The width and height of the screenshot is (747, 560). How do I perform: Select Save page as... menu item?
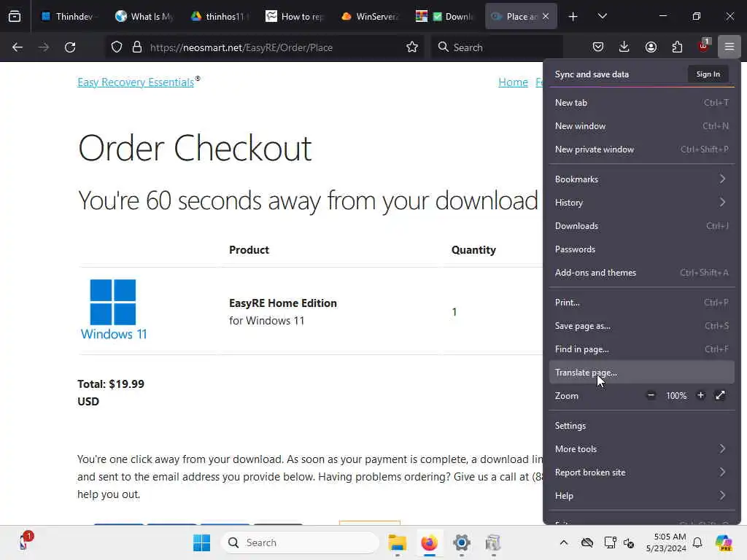[641, 326]
